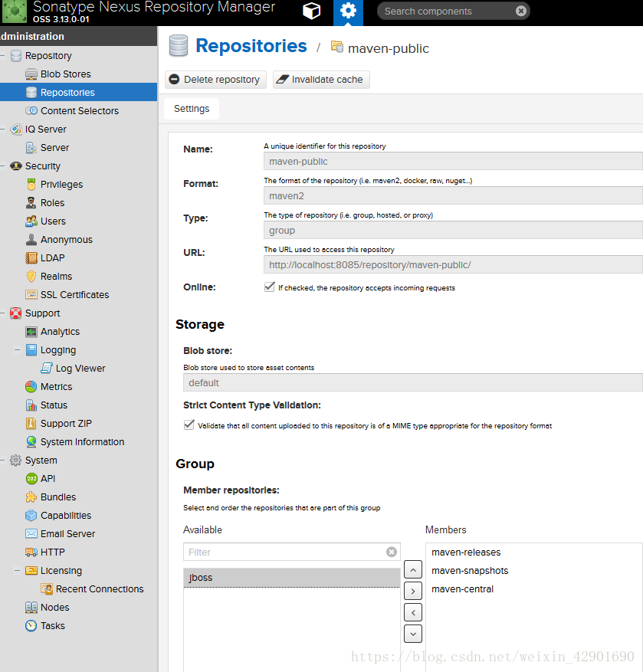Add selected repository to Members arrow
The image size is (643, 672).
pos(413,591)
